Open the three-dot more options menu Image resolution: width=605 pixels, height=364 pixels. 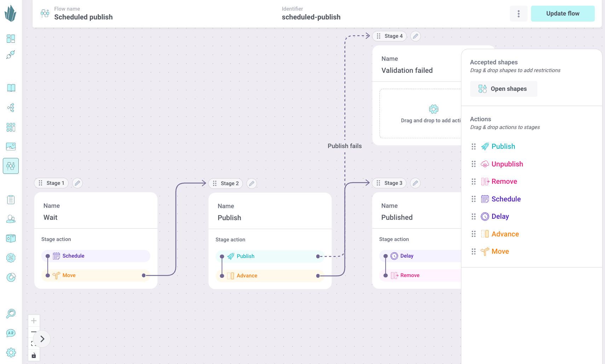click(518, 14)
